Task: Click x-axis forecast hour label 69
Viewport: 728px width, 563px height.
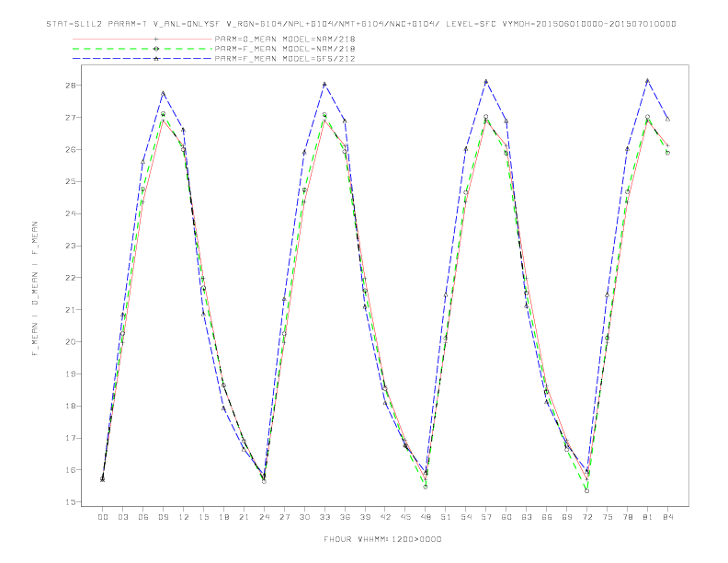Action: [x=567, y=517]
